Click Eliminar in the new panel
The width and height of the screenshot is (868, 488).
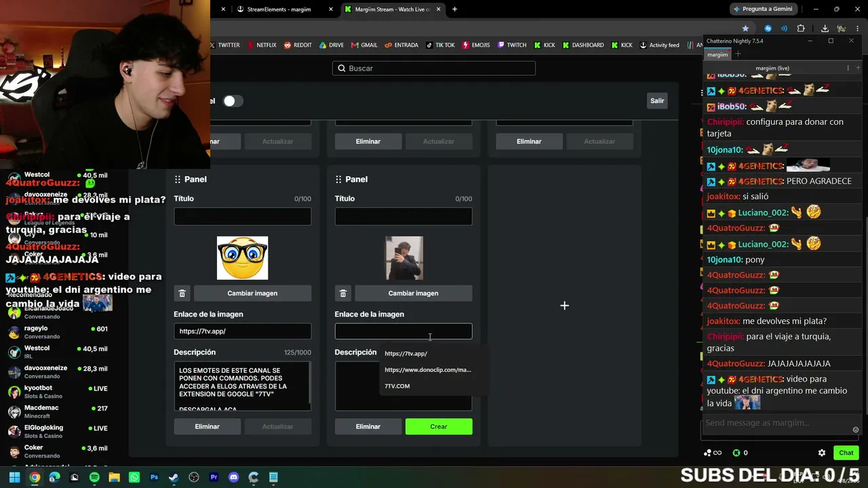[368, 427]
